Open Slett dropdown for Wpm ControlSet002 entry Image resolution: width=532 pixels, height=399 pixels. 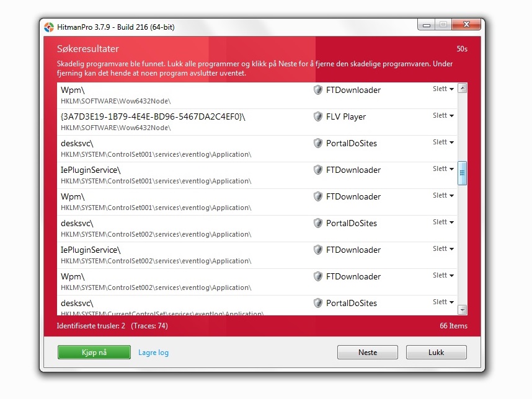(443, 275)
